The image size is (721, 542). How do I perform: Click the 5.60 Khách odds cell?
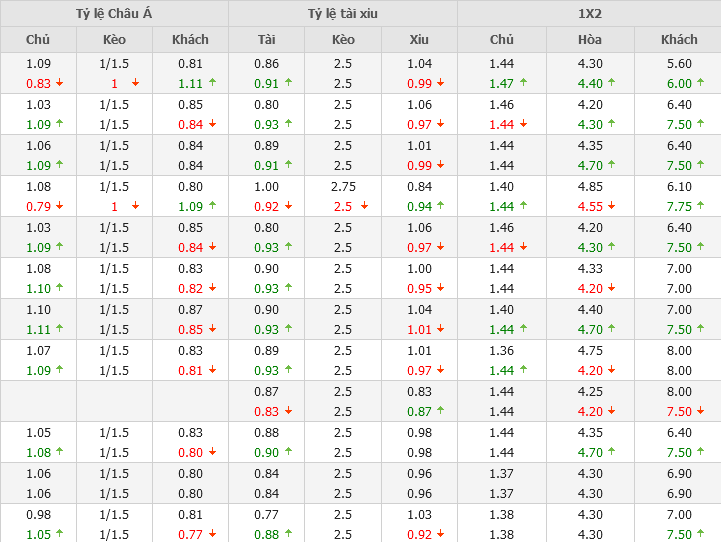[679, 63]
